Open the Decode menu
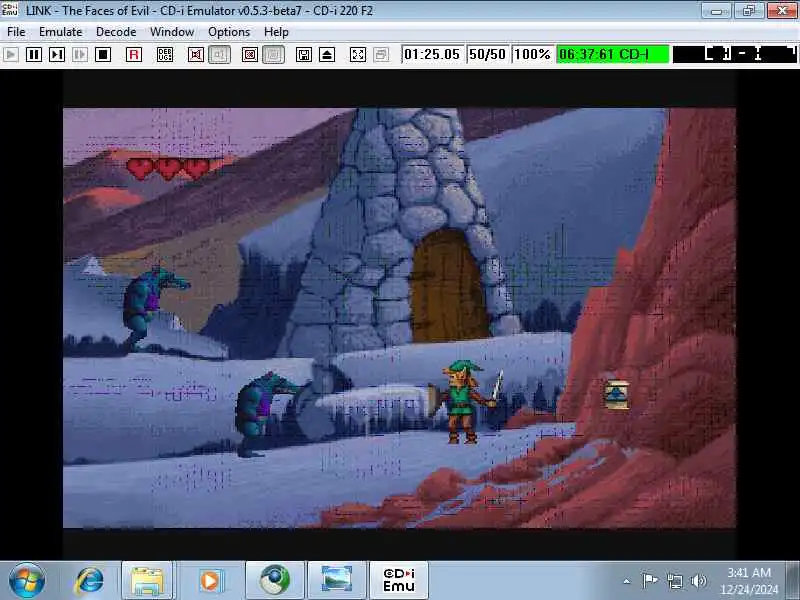This screenshot has height=600, width=800. (x=116, y=32)
